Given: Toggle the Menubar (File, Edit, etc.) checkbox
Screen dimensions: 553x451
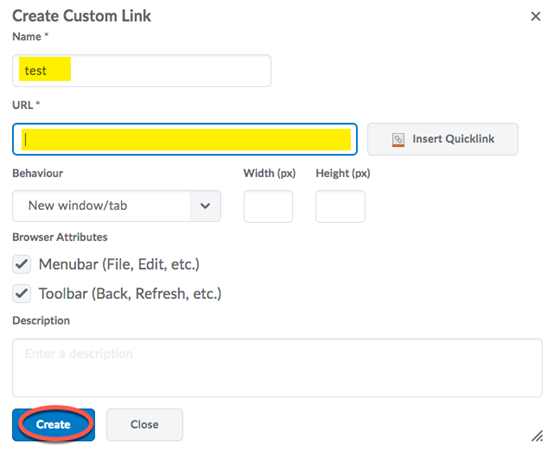Looking at the screenshot, I should pyautogui.click(x=22, y=264).
